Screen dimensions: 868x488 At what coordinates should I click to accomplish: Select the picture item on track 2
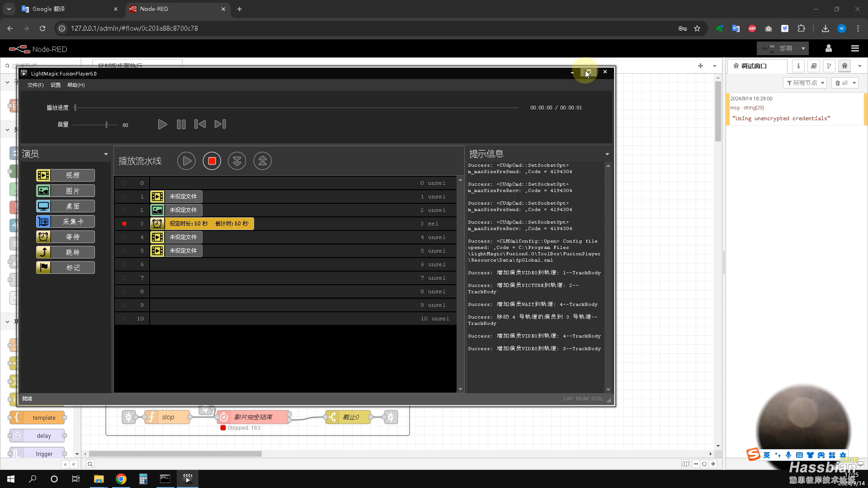[176, 210]
